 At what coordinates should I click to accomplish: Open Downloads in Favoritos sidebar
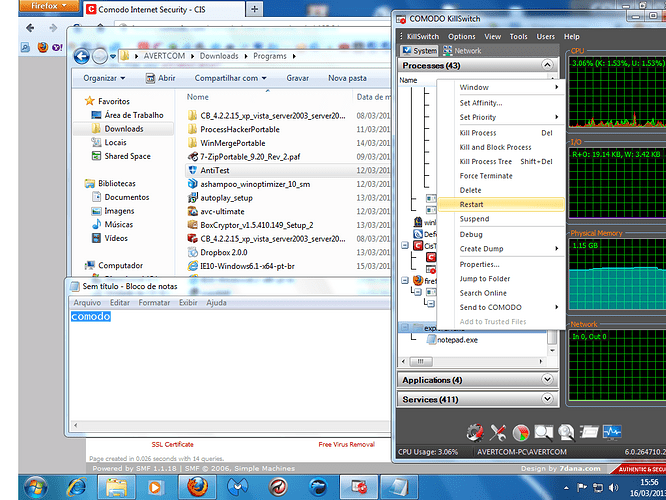[x=124, y=129]
